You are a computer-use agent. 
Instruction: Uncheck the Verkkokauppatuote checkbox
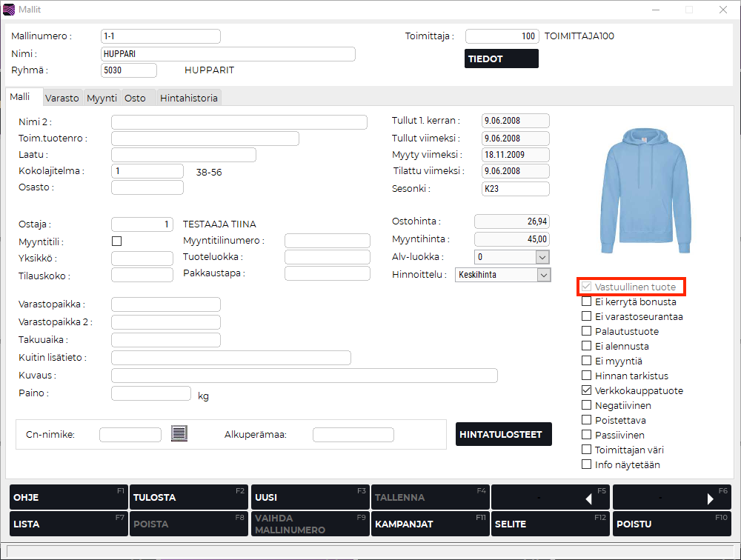[x=587, y=390]
